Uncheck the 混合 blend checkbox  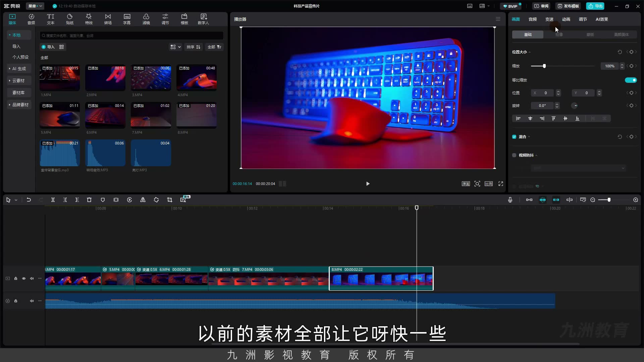(x=514, y=137)
